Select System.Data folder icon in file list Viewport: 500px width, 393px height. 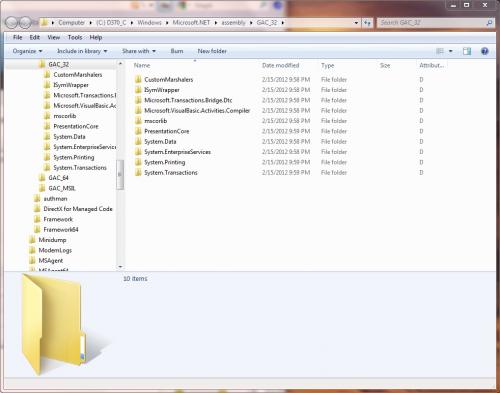[x=138, y=141]
